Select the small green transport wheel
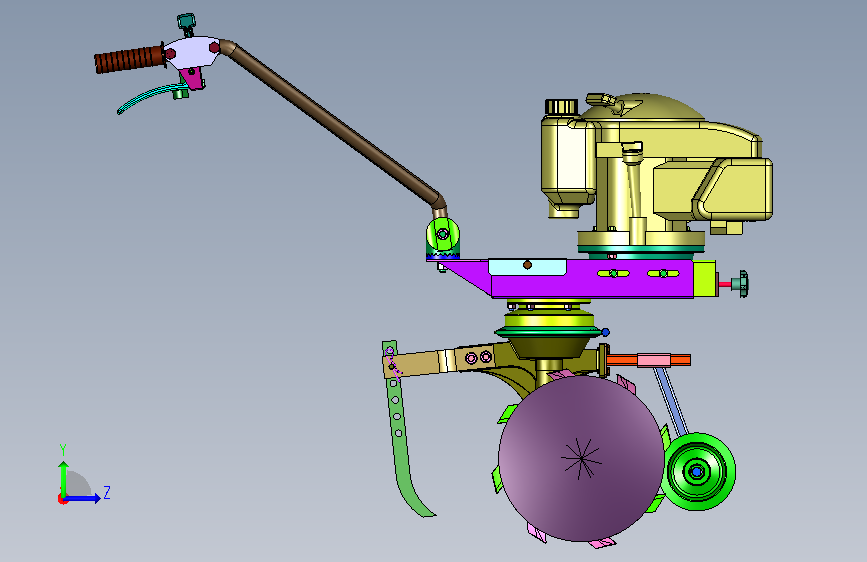The height and width of the screenshot is (562, 867). pyautogui.click(x=699, y=471)
